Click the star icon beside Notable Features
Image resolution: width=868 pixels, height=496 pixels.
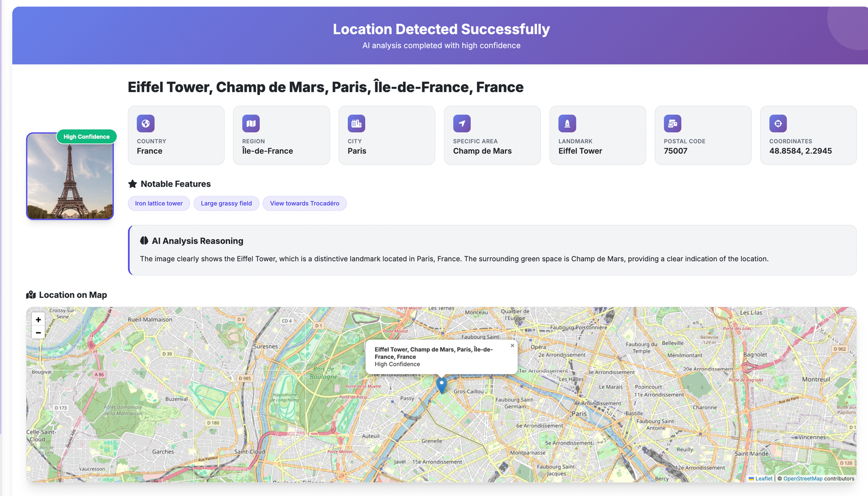click(132, 184)
